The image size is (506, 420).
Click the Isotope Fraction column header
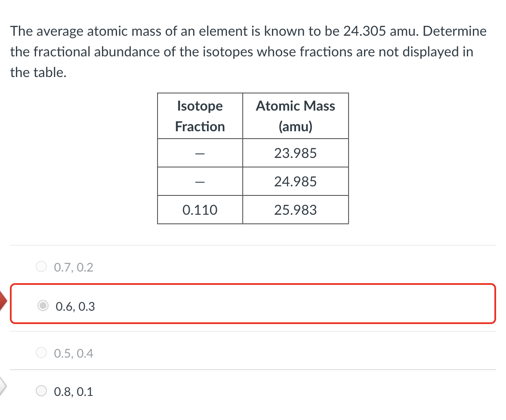[200, 116]
